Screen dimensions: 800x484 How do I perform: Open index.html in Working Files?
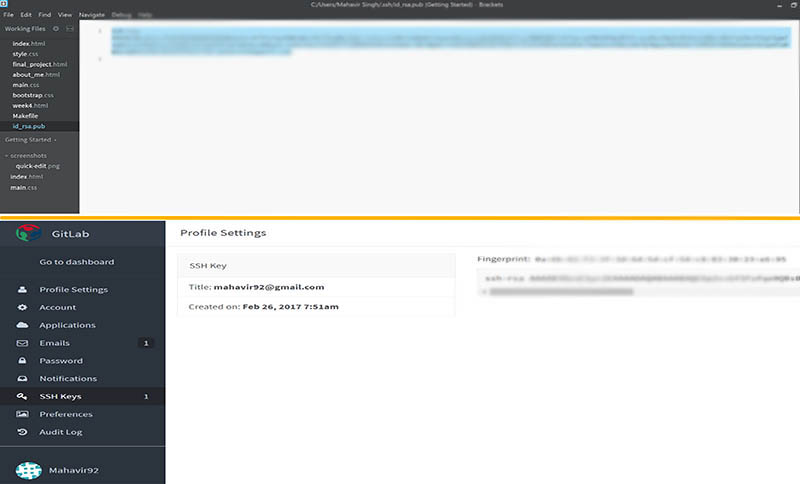tap(29, 44)
